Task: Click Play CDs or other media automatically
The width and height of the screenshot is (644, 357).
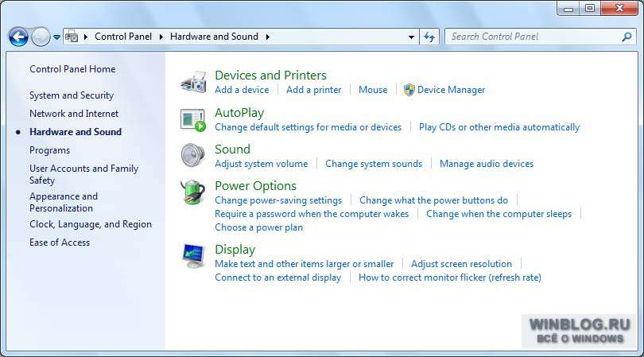Action: pos(499,127)
